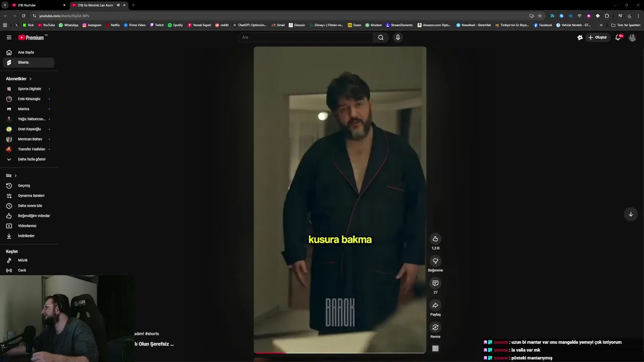Select the Siz Kimsiniz Lan tab
The height and width of the screenshot is (362, 644).
pos(95,5)
